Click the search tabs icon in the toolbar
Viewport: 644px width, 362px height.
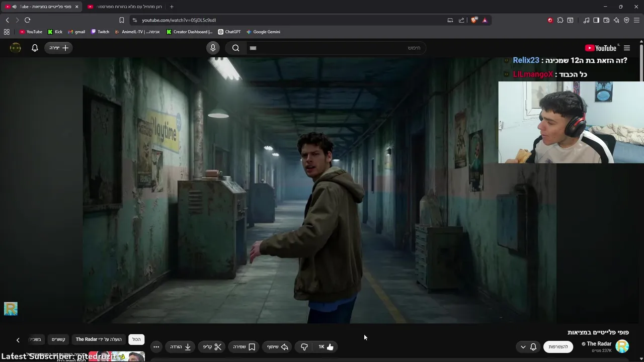pos(570,20)
